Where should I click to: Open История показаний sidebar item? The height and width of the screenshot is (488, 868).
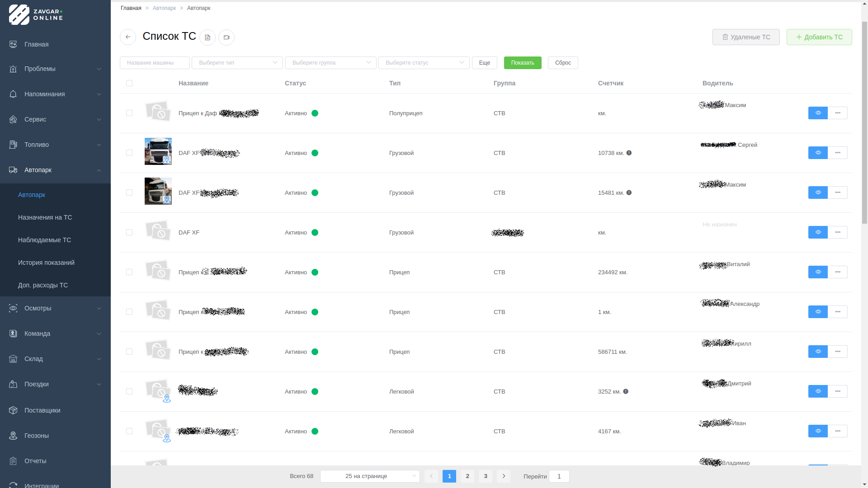click(x=46, y=263)
